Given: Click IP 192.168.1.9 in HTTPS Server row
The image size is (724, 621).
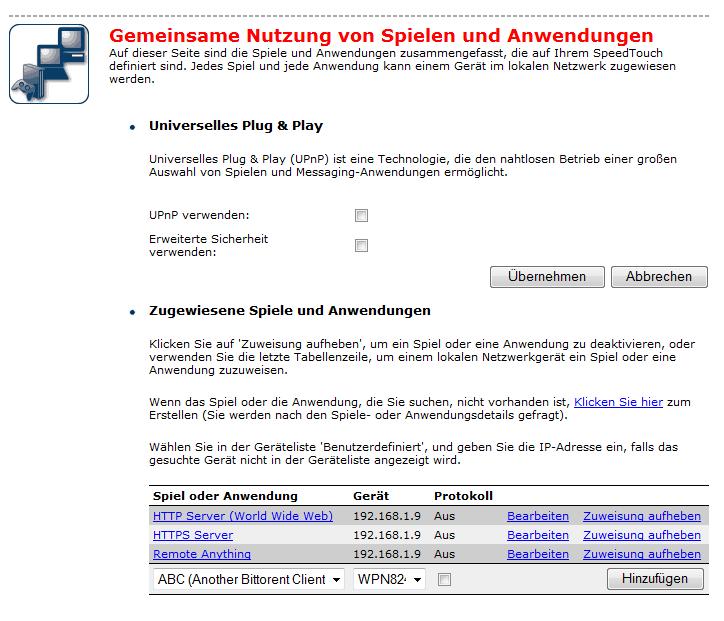Looking at the screenshot, I should [387, 535].
